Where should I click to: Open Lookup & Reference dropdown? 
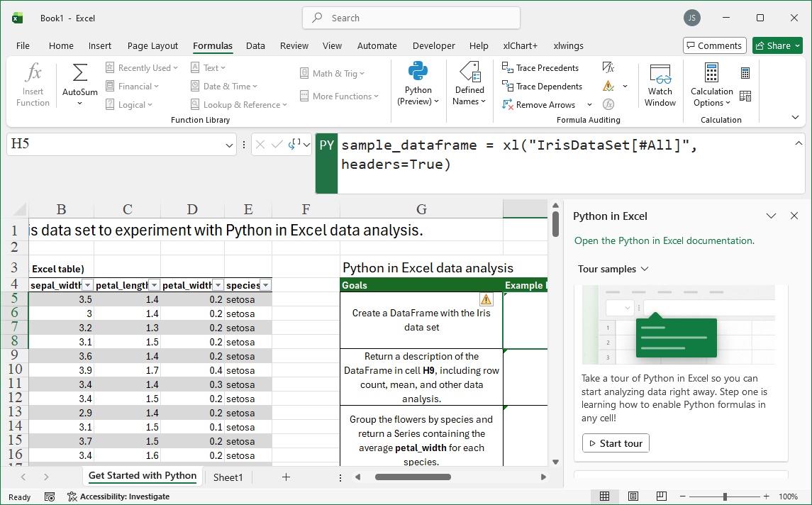(238, 105)
